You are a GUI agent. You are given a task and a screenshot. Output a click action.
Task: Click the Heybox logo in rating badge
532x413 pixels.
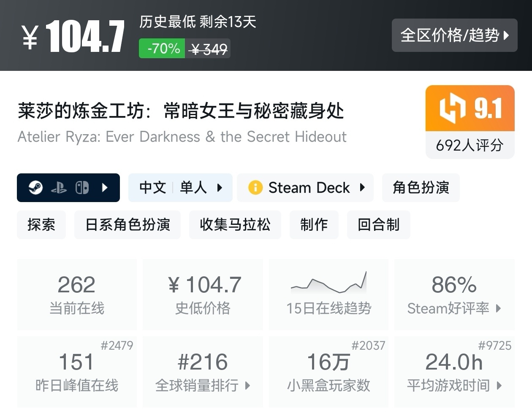point(452,109)
